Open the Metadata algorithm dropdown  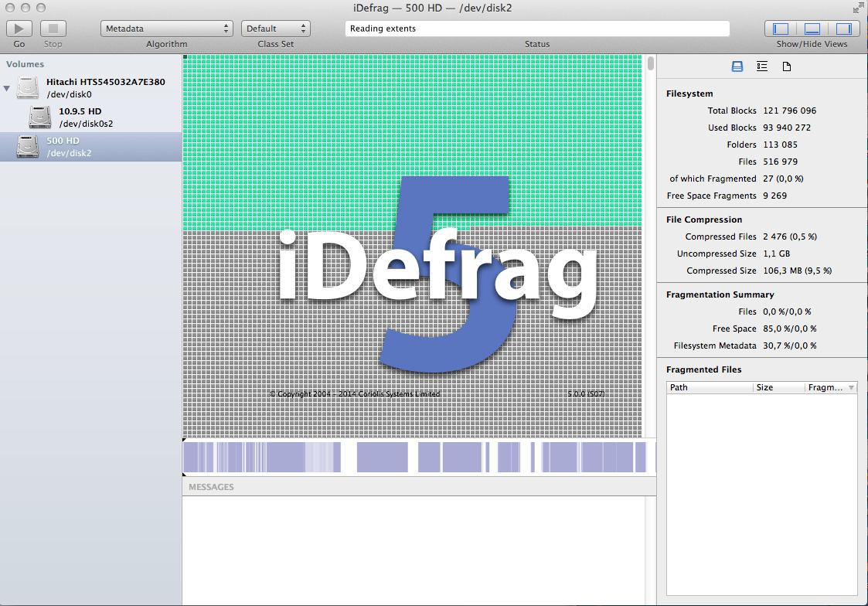(x=166, y=29)
